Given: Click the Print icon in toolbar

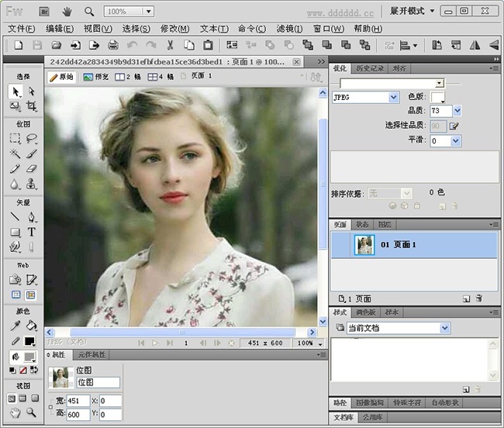Looking at the screenshot, I should 113,45.
